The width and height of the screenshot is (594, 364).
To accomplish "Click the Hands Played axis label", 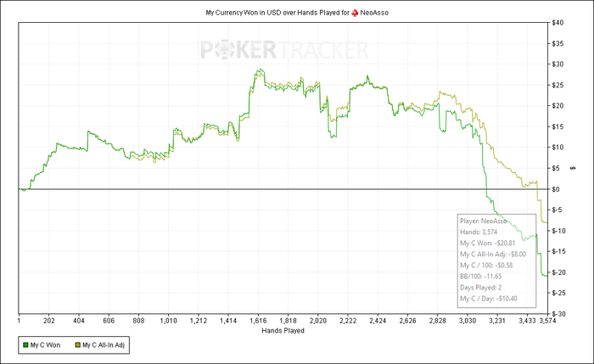I will [283, 331].
